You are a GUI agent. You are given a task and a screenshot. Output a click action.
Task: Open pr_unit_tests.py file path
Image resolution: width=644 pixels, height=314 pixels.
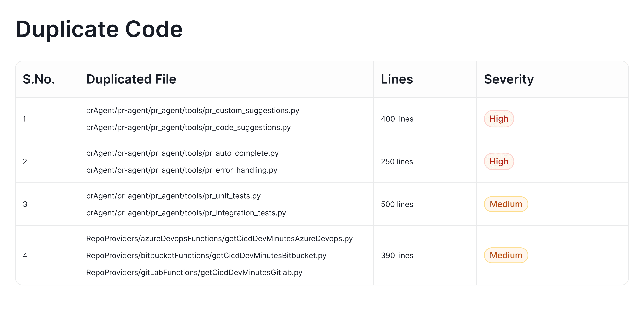tap(173, 196)
